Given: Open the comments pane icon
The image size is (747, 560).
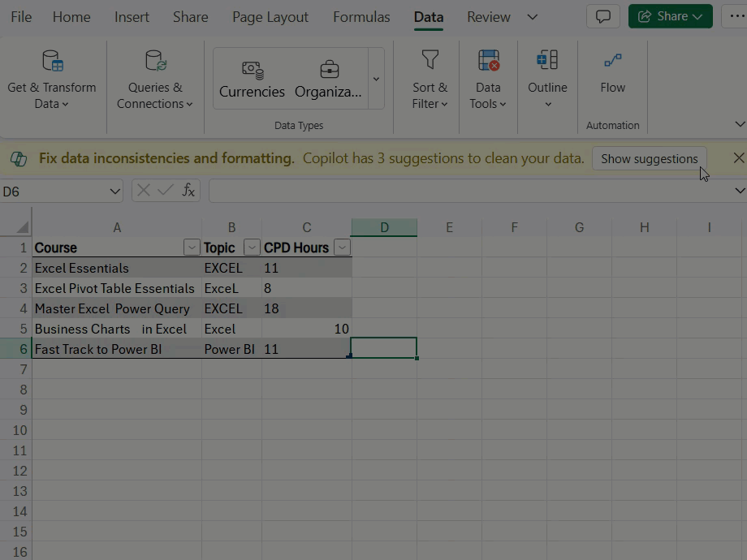Looking at the screenshot, I should point(602,16).
